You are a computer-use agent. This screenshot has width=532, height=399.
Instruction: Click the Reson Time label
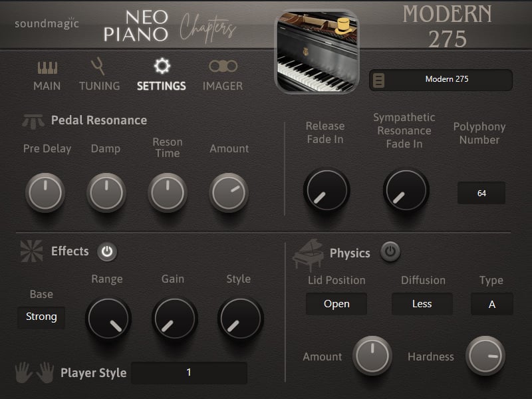(x=168, y=147)
